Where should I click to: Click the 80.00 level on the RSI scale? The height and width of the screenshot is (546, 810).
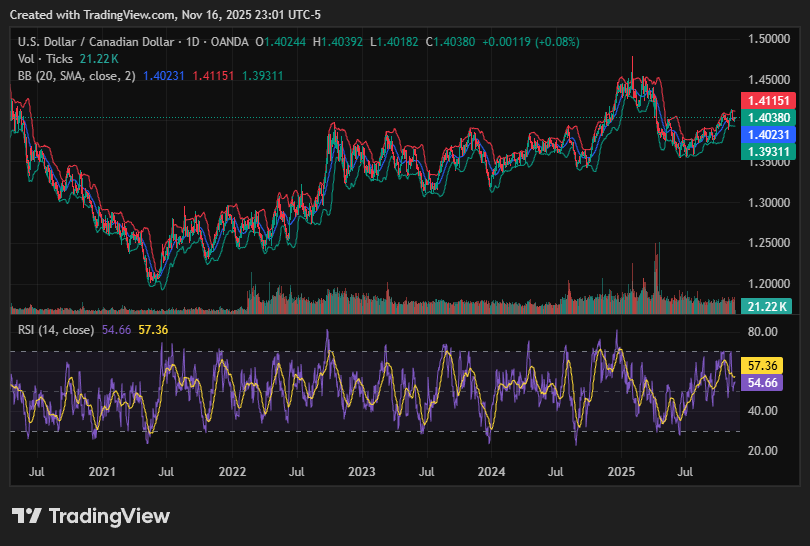click(765, 332)
